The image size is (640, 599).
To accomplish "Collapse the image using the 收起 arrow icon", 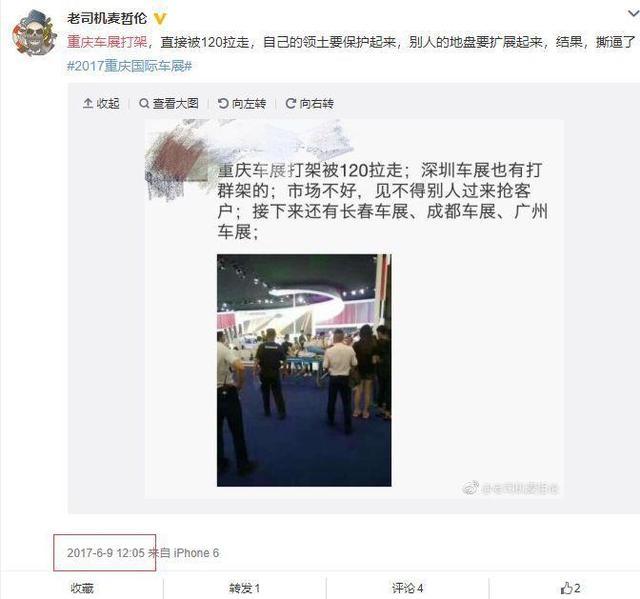I will 88,103.
